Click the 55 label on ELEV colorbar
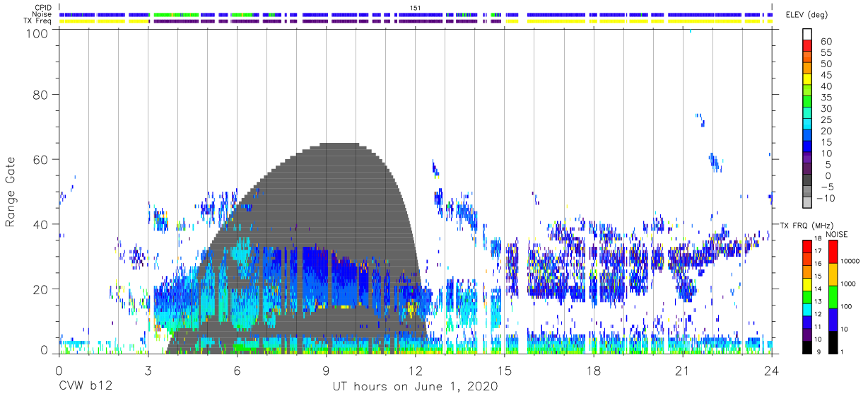Viewport: 868px width, 401px height. point(826,52)
